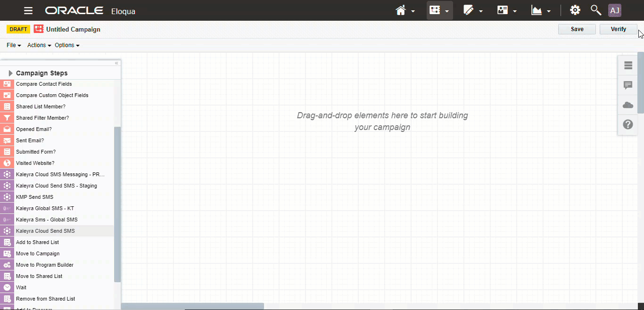
Task: Click the Oracle Eloqua logo
Action: 90,10
